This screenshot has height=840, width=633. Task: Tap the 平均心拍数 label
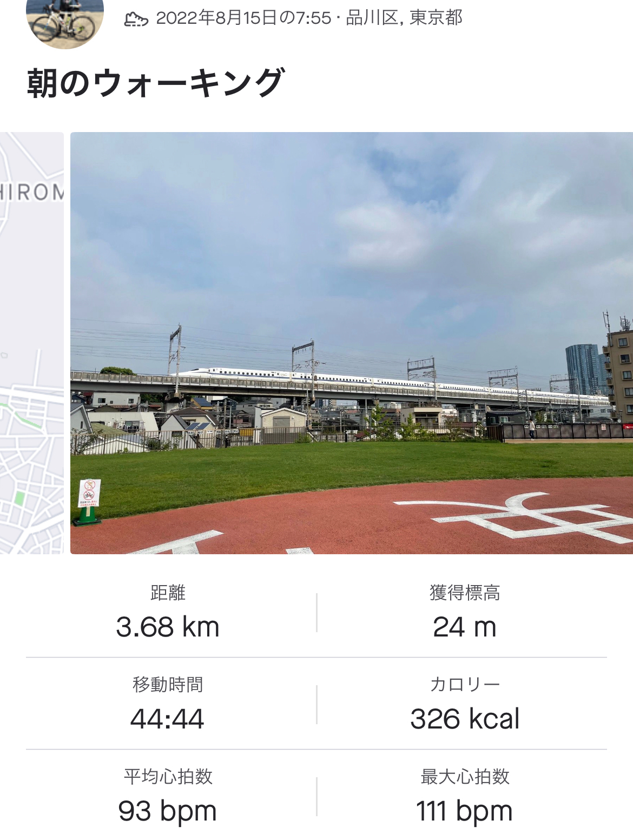pyautogui.click(x=168, y=777)
